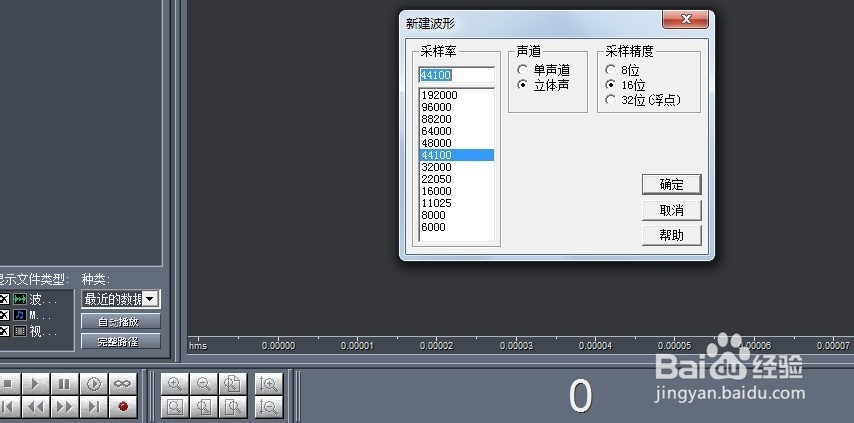The image size is (854, 423).
Task: Uncheck the checkbox beside waveform 波 type
Action: click(x=4, y=299)
